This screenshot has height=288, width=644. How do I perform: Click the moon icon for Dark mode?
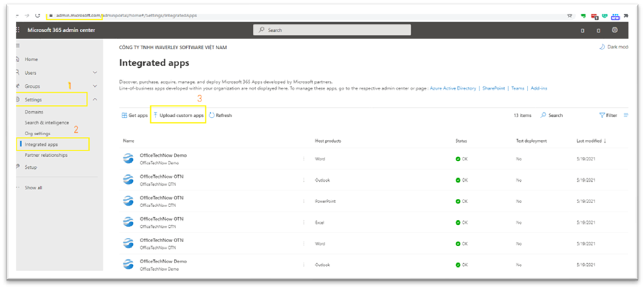pos(602,47)
